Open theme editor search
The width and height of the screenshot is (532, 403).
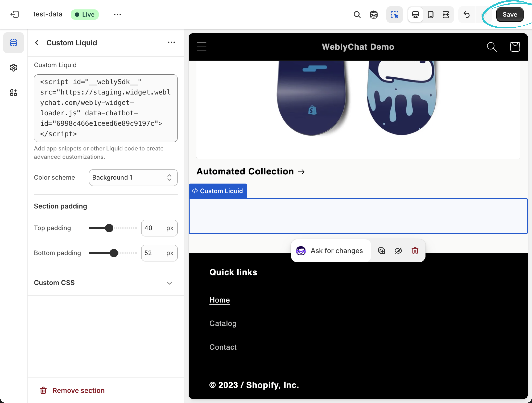point(357,14)
